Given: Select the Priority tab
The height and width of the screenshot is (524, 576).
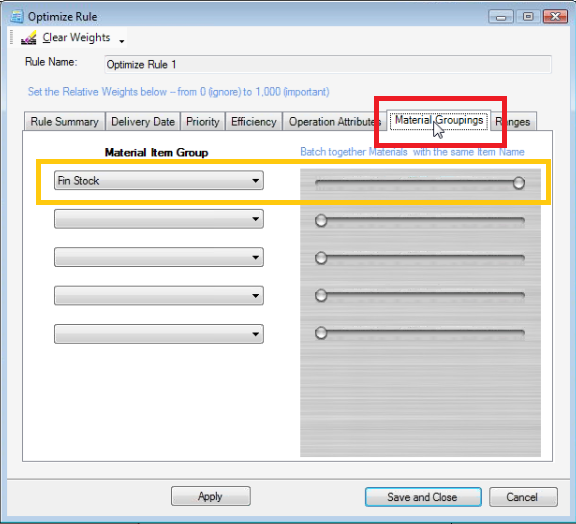Looking at the screenshot, I should coord(202,122).
